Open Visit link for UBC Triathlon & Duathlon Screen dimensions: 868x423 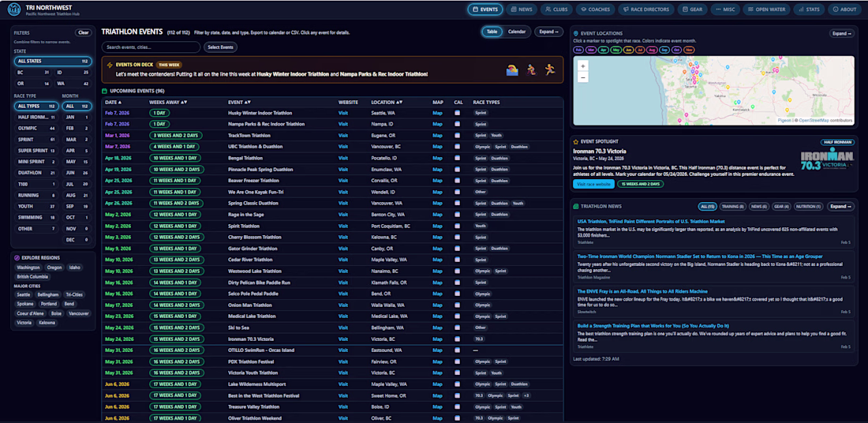343,147
